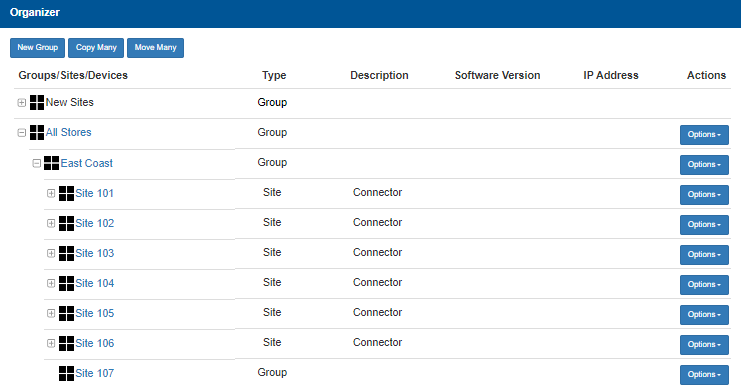This screenshot has width=741, height=388.
Task: Open the Site 107 link
Action: 95,373
